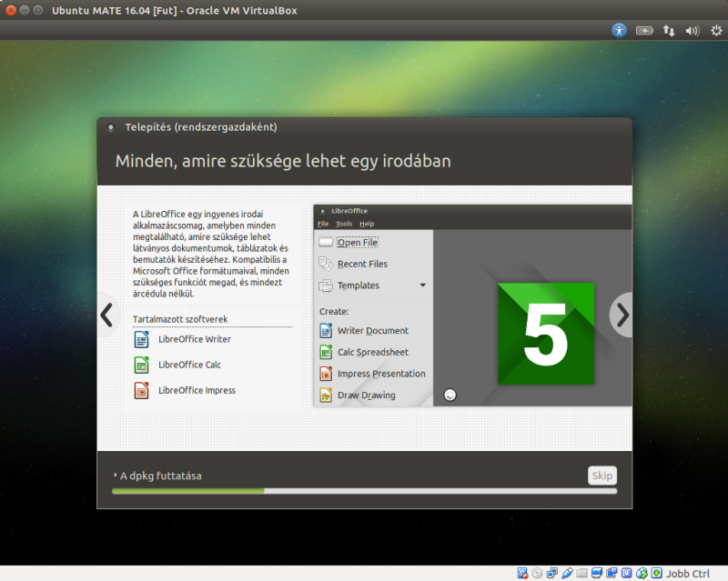This screenshot has height=581, width=728.
Task: Click the 'Jobb Ctrl' host key label
Action: click(x=688, y=574)
